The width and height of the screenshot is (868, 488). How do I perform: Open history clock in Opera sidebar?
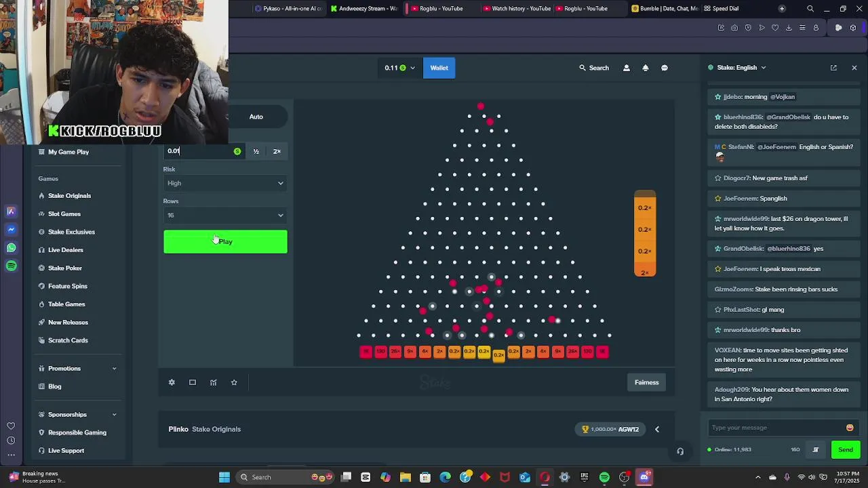coord(11,441)
